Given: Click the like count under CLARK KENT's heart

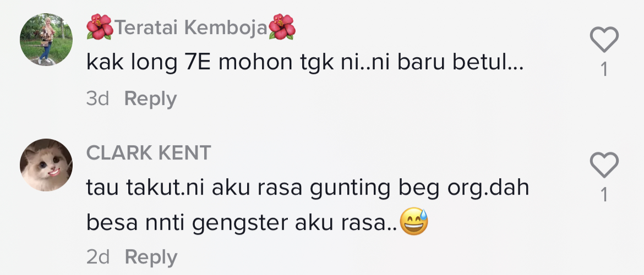Looking at the screenshot, I should pyautogui.click(x=604, y=195).
